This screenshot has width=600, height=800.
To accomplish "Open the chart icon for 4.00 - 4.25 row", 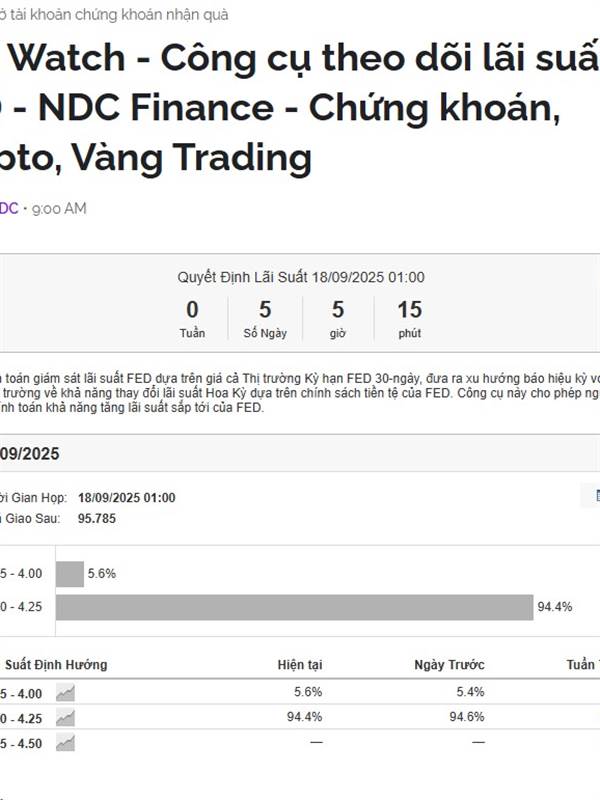I will pos(65,718).
